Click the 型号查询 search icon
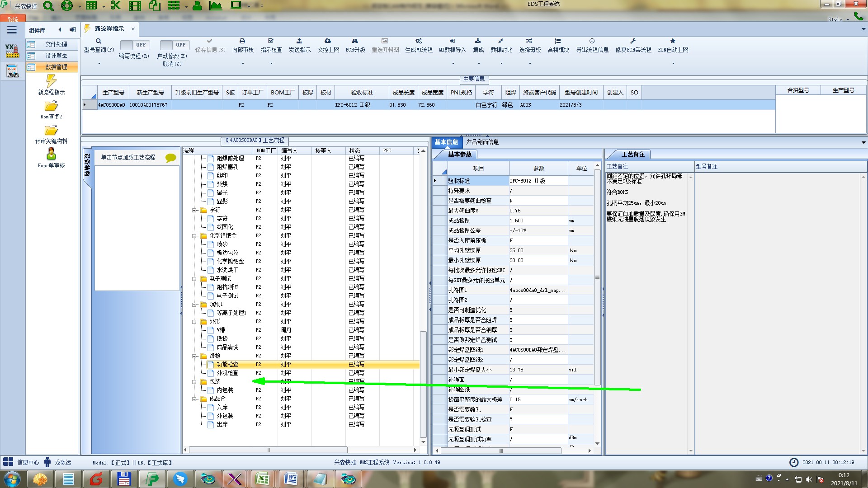This screenshot has height=488, width=868. click(x=99, y=41)
